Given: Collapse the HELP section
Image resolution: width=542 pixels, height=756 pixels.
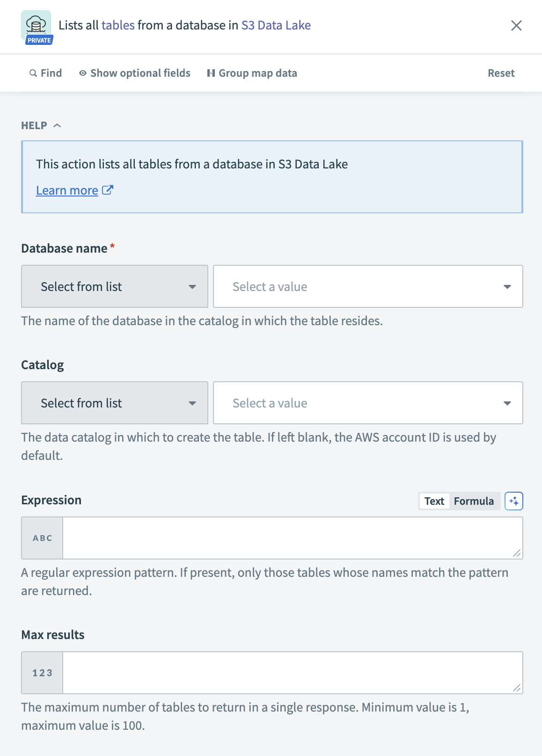Looking at the screenshot, I should 57,125.
